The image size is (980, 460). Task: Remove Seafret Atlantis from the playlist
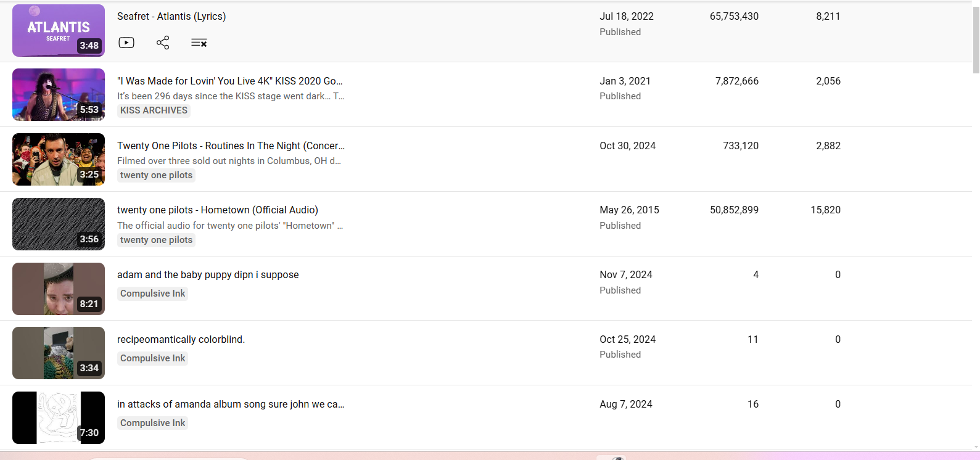(199, 43)
